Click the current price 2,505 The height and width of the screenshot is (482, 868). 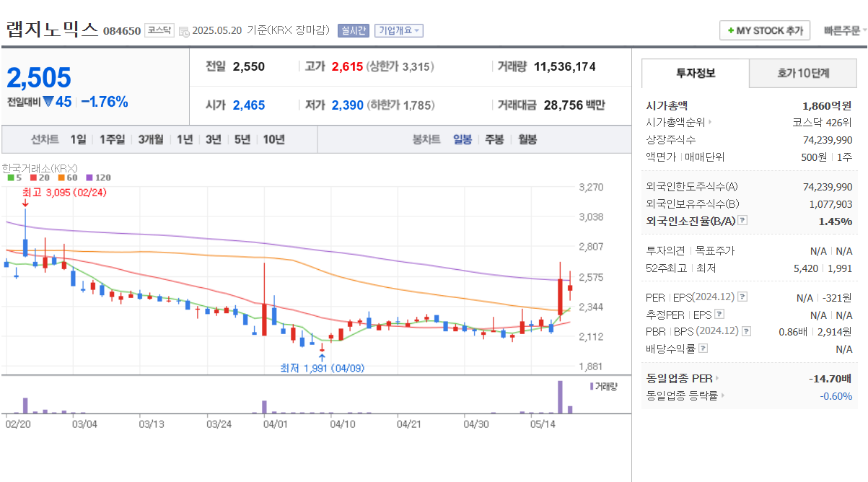coord(40,77)
